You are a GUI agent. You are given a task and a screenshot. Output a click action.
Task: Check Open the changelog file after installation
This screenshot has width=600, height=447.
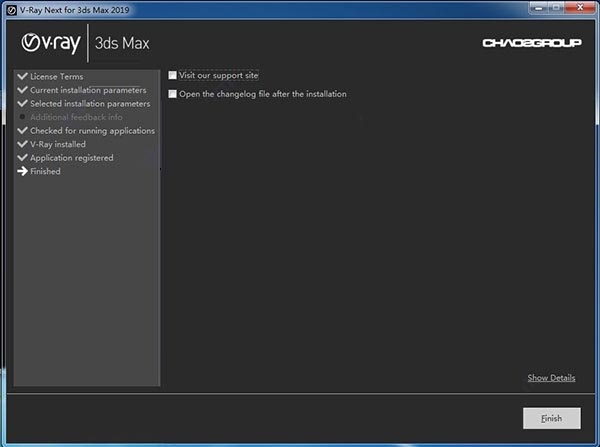pyautogui.click(x=172, y=94)
